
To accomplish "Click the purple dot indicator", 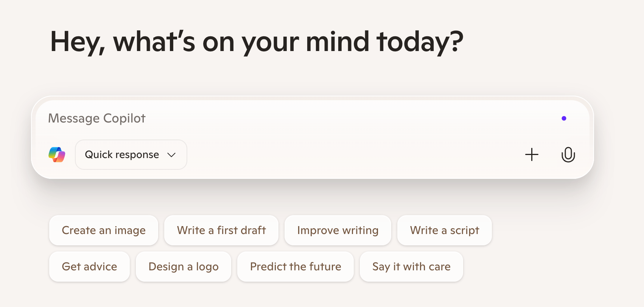I will click(x=564, y=118).
